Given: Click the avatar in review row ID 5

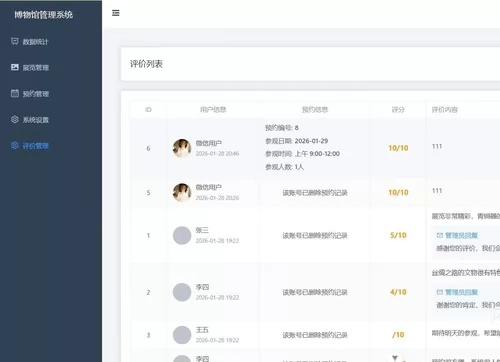Looking at the screenshot, I should (182, 192).
